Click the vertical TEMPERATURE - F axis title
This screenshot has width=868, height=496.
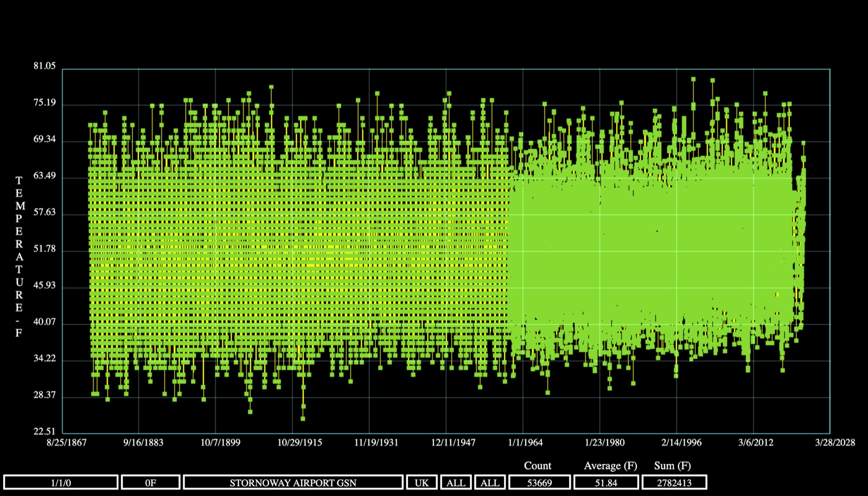pos(19,256)
